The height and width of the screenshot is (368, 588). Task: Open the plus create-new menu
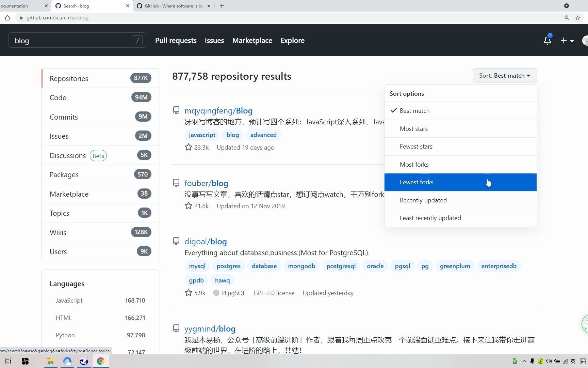click(567, 41)
